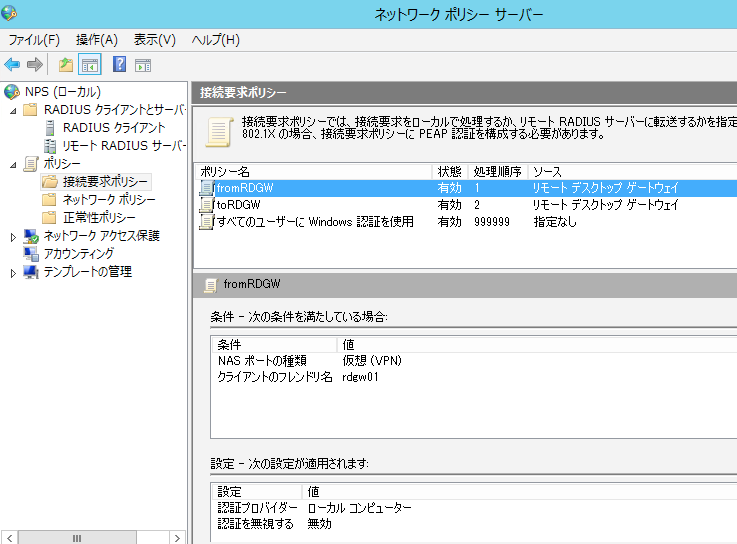This screenshot has height=544, width=737.
Task: Click the fromRDGW policy row icon
Action: point(207,188)
